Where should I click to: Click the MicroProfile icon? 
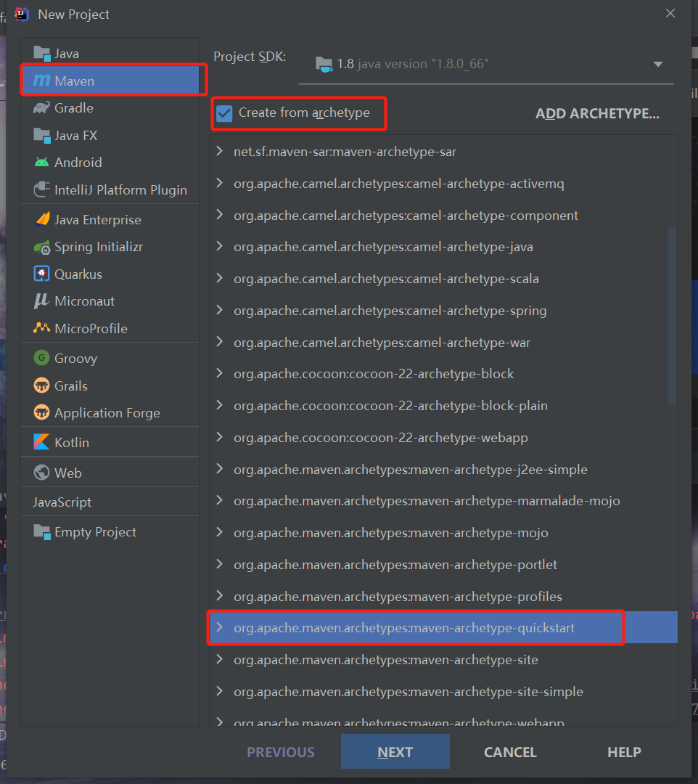42,328
